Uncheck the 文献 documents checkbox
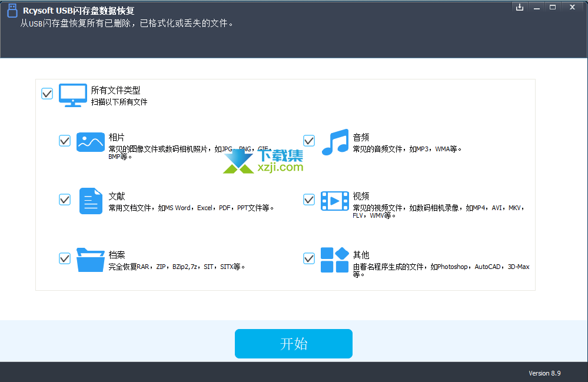The height and width of the screenshot is (382, 588). pos(65,200)
